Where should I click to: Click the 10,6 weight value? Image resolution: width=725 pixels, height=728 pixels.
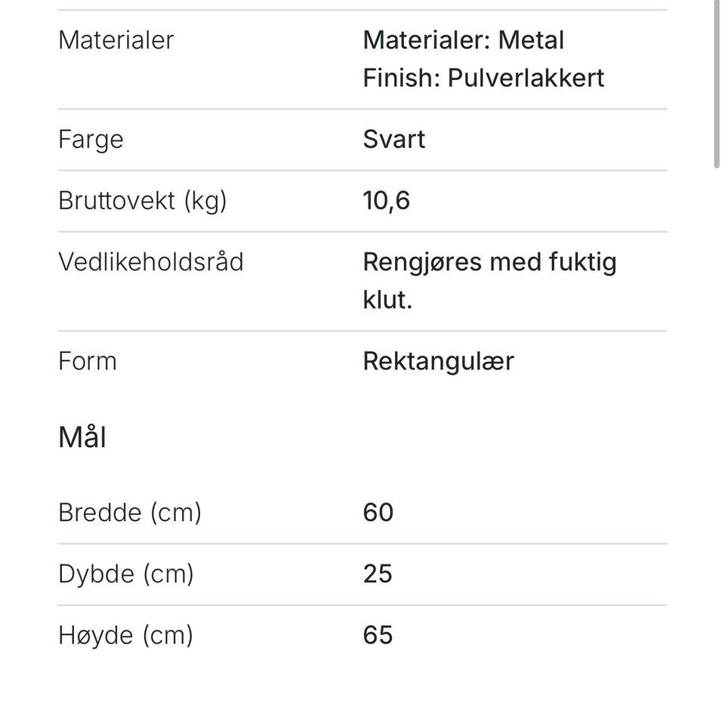[x=387, y=201]
